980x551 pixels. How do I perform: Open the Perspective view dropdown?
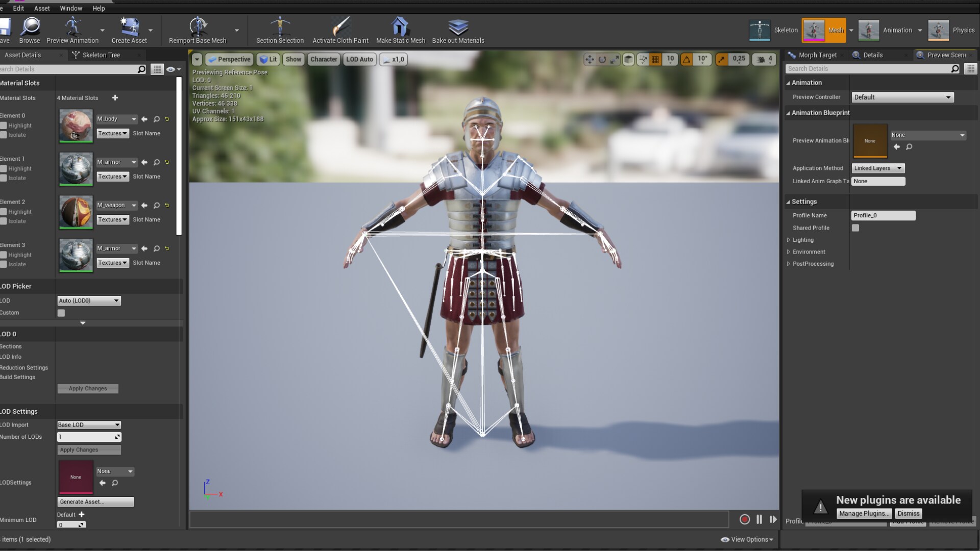(229, 59)
